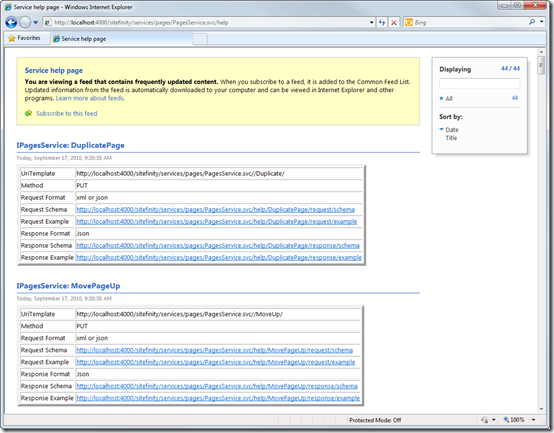This screenshot has width=554, height=433.
Task: Open DuplicatePage response schema link
Action: click(218, 245)
